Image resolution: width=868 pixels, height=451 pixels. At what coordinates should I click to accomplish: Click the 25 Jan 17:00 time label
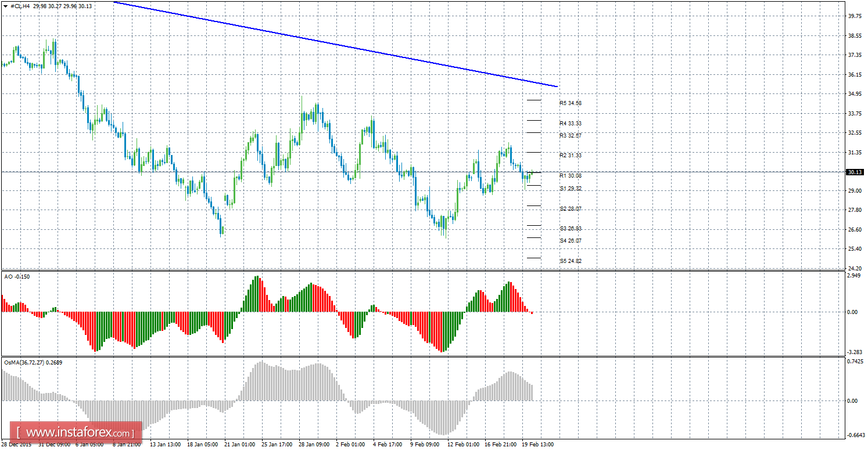point(277,445)
